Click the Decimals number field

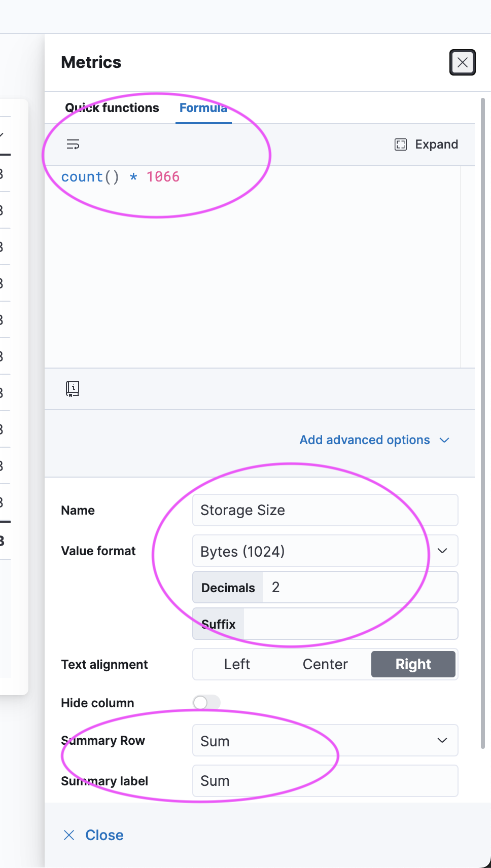pos(360,588)
